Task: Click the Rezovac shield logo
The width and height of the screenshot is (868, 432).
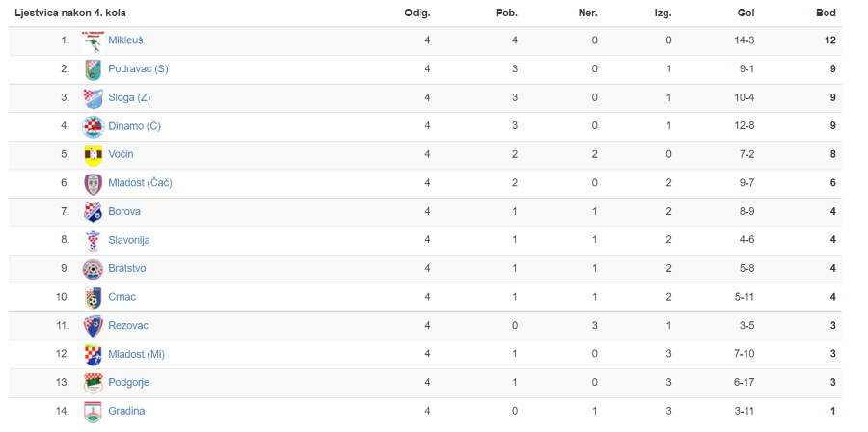Action: pos(93,326)
